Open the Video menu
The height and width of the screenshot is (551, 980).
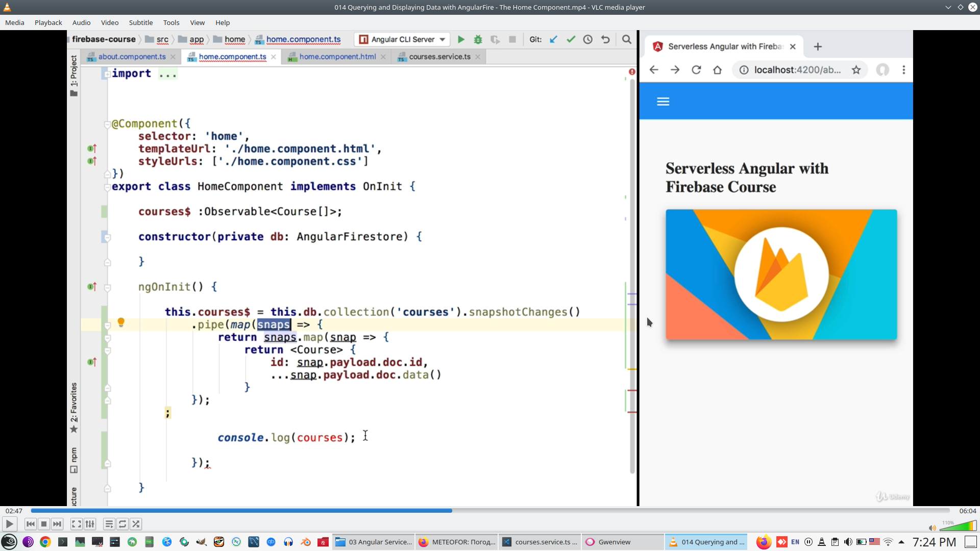pos(109,22)
